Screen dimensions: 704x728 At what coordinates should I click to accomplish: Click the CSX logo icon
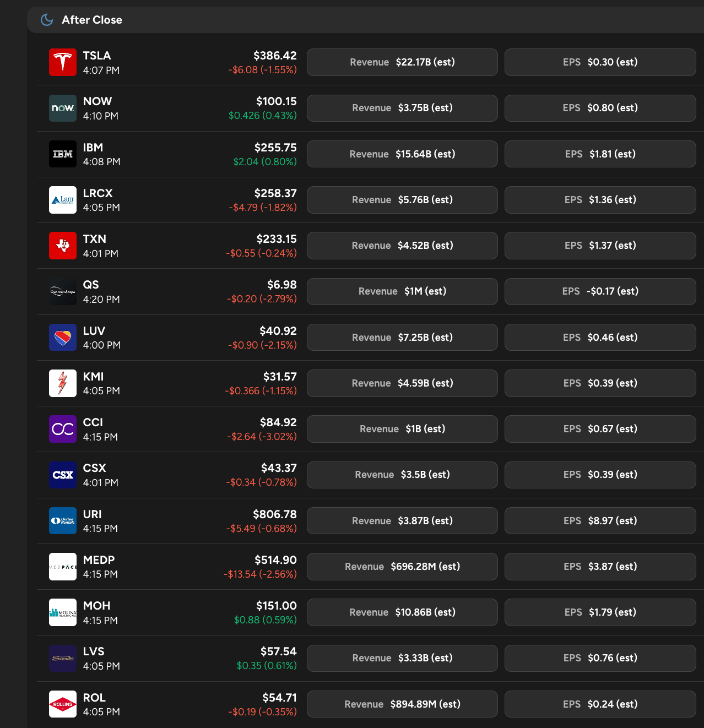point(63,475)
